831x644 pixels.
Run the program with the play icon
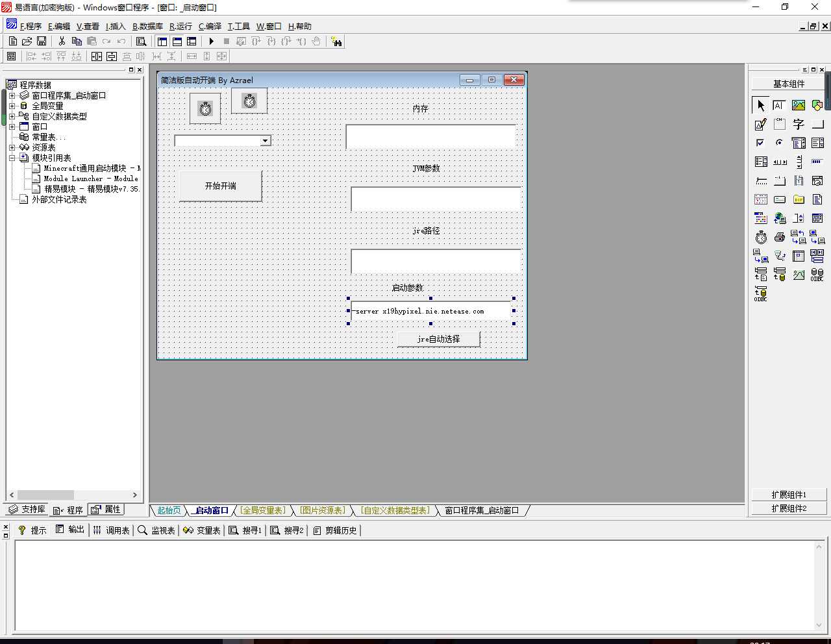click(211, 41)
